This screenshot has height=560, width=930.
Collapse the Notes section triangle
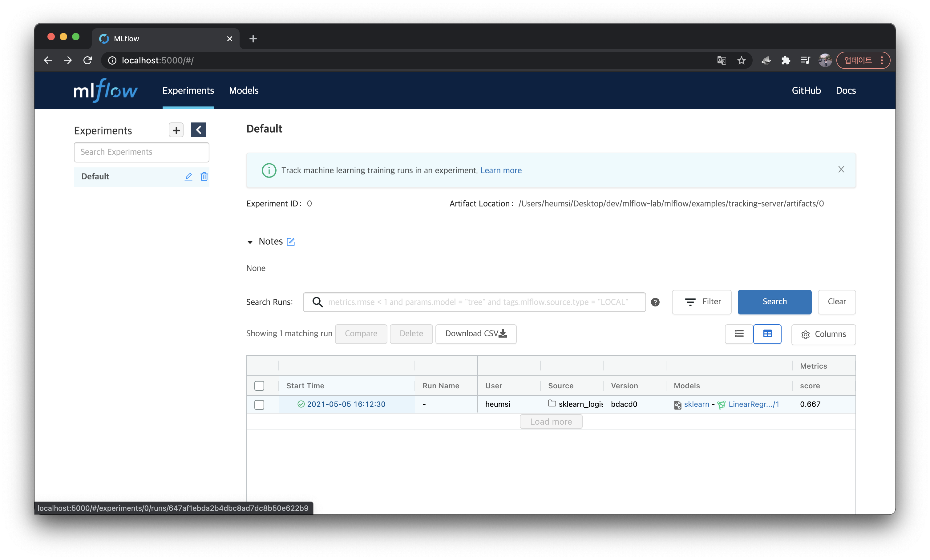[x=250, y=242]
